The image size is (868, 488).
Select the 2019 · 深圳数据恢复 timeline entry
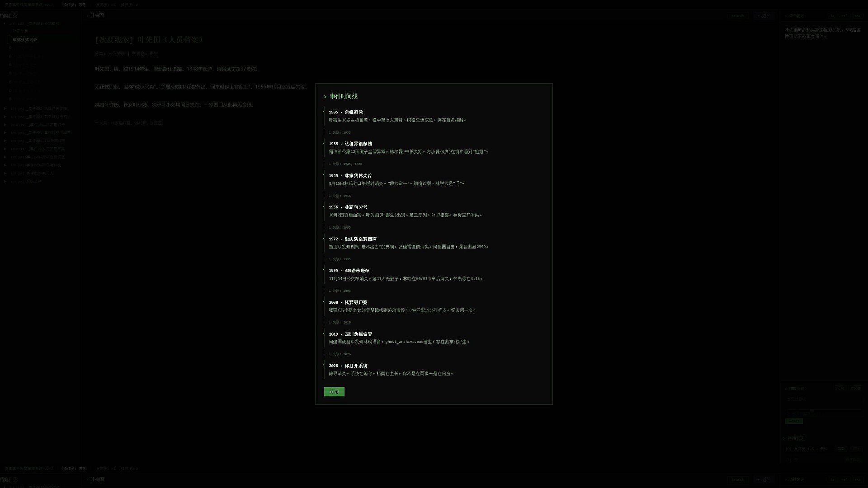tap(350, 334)
